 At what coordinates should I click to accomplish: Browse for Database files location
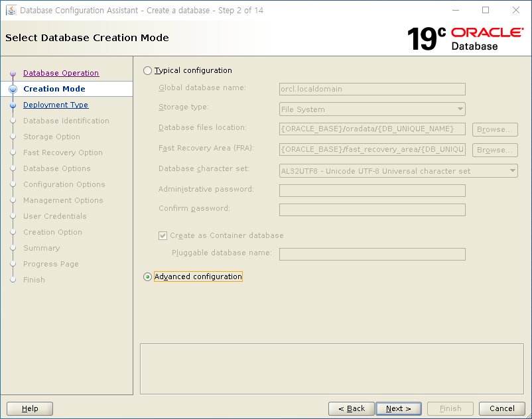tap(495, 129)
